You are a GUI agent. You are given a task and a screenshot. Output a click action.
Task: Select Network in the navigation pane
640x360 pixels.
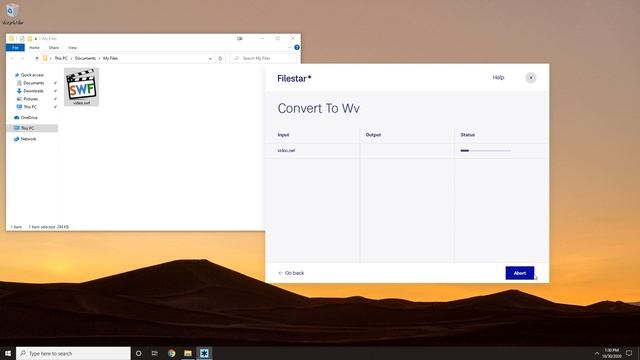pos(25,139)
